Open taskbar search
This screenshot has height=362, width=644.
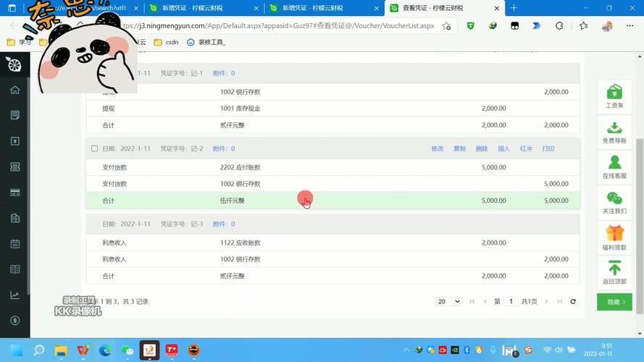(39, 350)
